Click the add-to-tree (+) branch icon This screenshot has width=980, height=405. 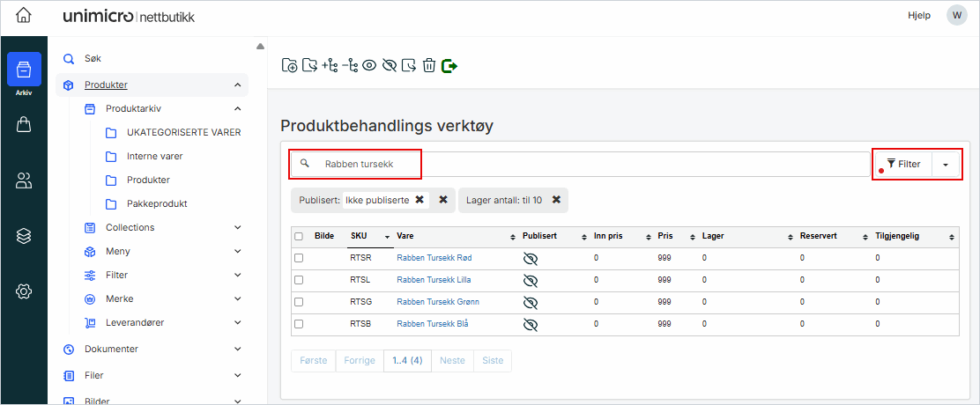point(330,65)
